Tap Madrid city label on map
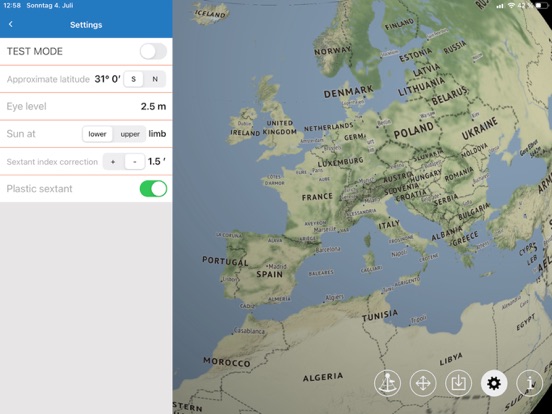This screenshot has width=552, height=414. point(277,266)
